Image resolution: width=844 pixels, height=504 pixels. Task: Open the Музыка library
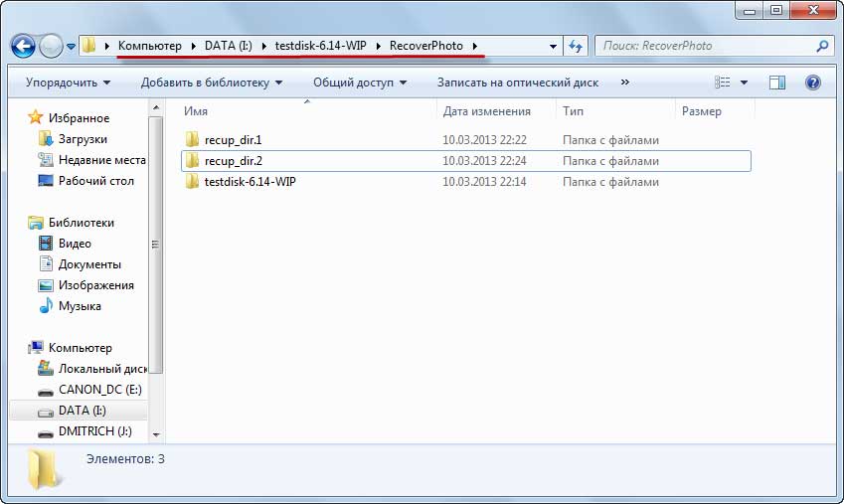80,306
